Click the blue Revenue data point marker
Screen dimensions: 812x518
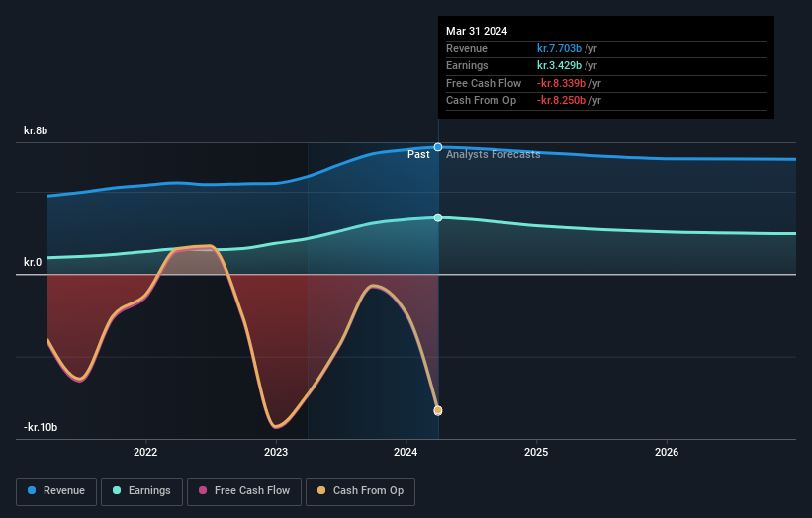pos(438,147)
